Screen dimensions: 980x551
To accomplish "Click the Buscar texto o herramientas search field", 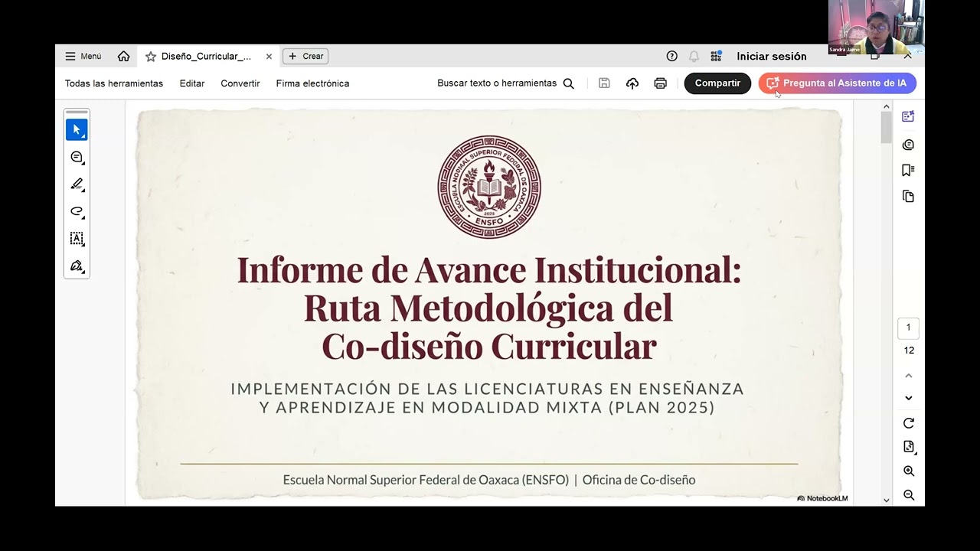I will (x=505, y=83).
